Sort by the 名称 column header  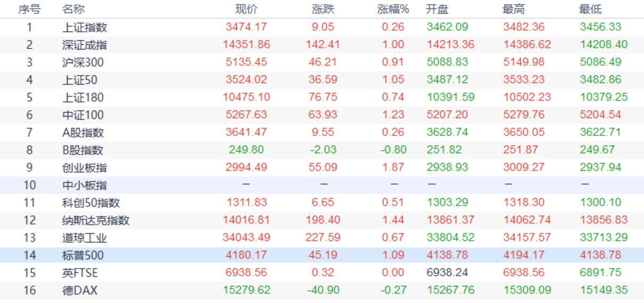pos(73,10)
